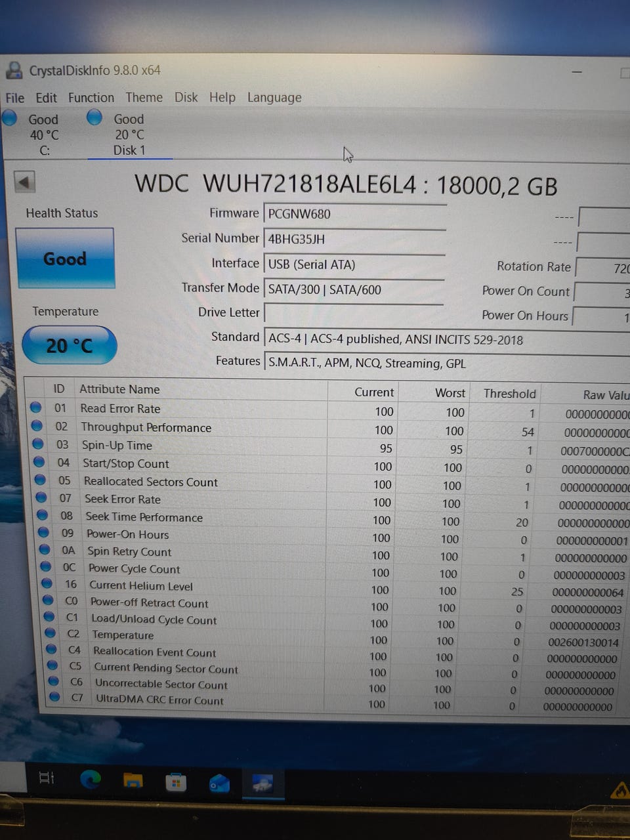The width and height of the screenshot is (630, 840).
Task: Open the Help menu
Action: point(222,97)
